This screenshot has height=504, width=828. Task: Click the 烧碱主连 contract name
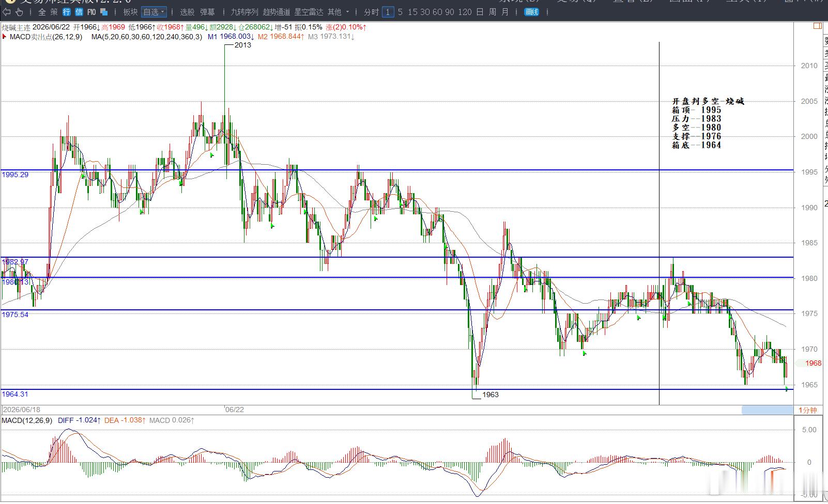click(16, 27)
